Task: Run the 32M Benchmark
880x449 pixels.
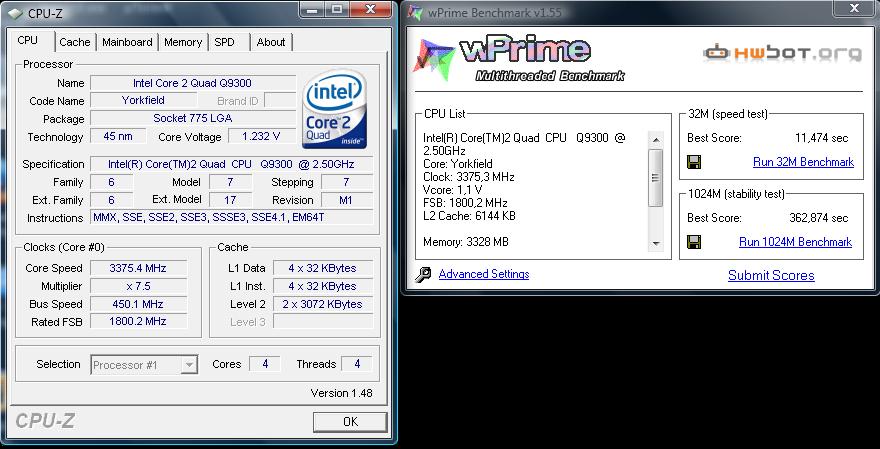Action: (x=803, y=162)
